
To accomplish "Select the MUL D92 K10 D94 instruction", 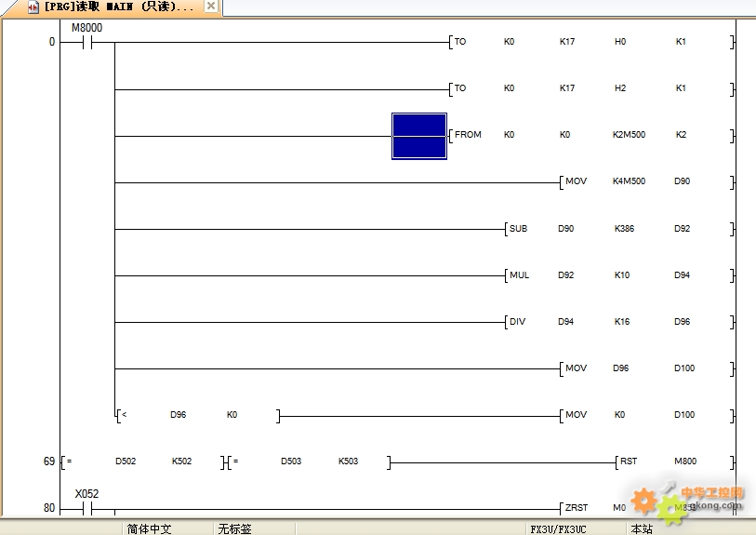I will 619,275.
